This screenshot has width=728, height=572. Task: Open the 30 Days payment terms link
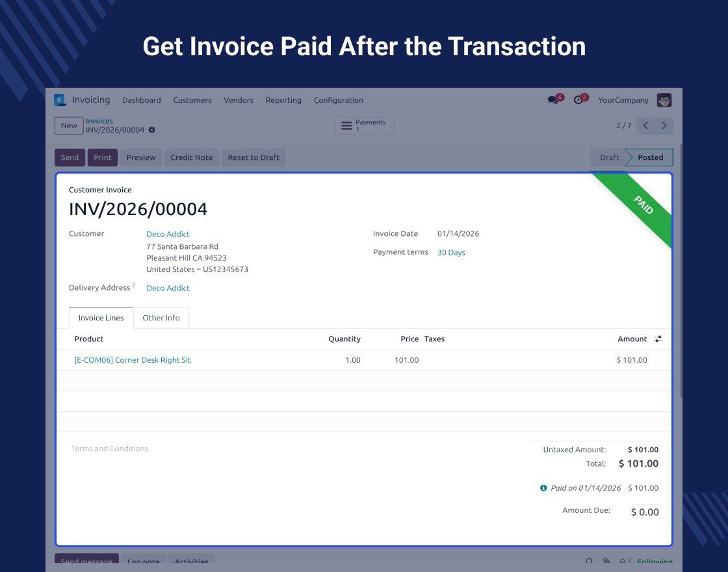(451, 253)
